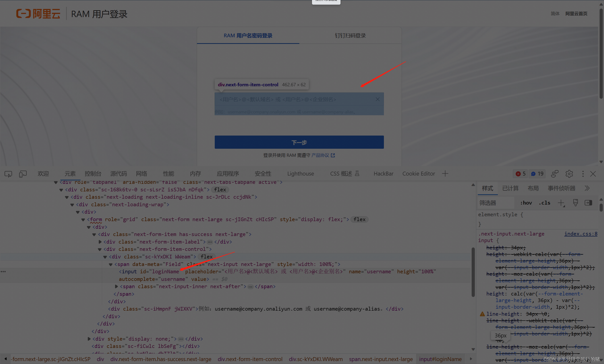Open the node options ellipsis beside input#loginName row
Screen dimensions: 604x364
click(x=3, y=271)
